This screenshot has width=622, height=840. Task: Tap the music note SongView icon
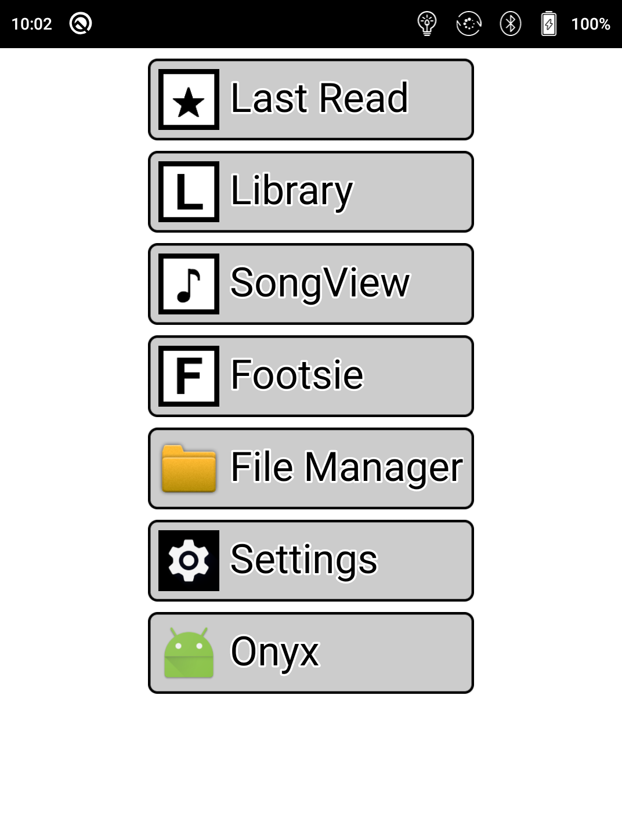(189, 284)
